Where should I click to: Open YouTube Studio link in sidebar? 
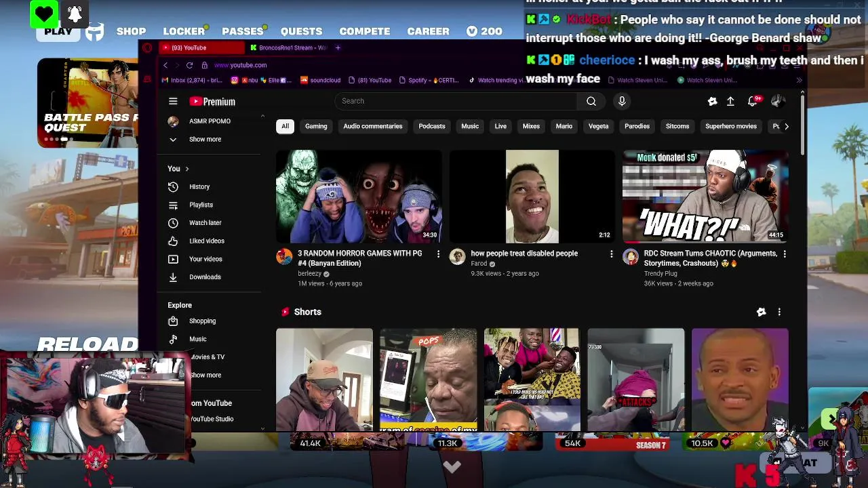(211, 419)
